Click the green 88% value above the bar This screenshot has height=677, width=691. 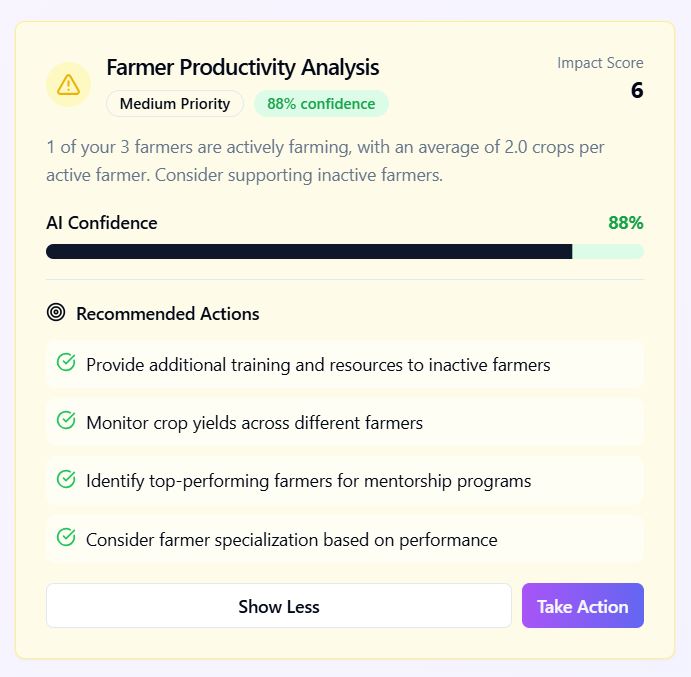625,223
